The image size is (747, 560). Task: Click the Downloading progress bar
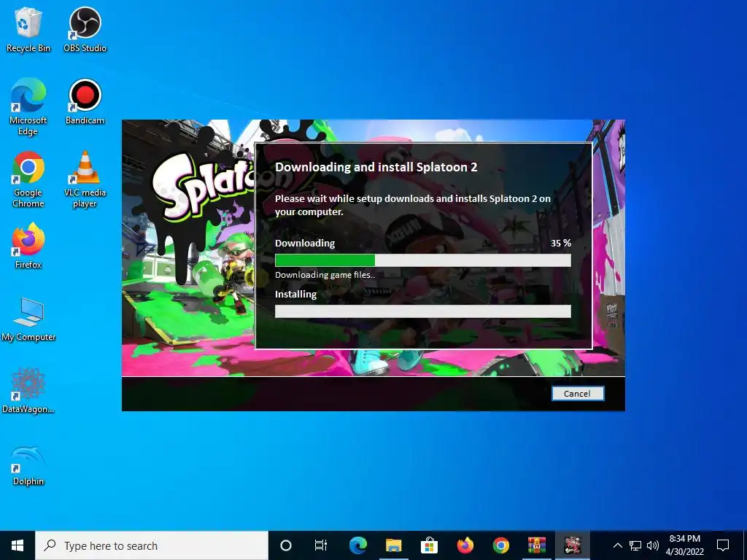(422, 260)
